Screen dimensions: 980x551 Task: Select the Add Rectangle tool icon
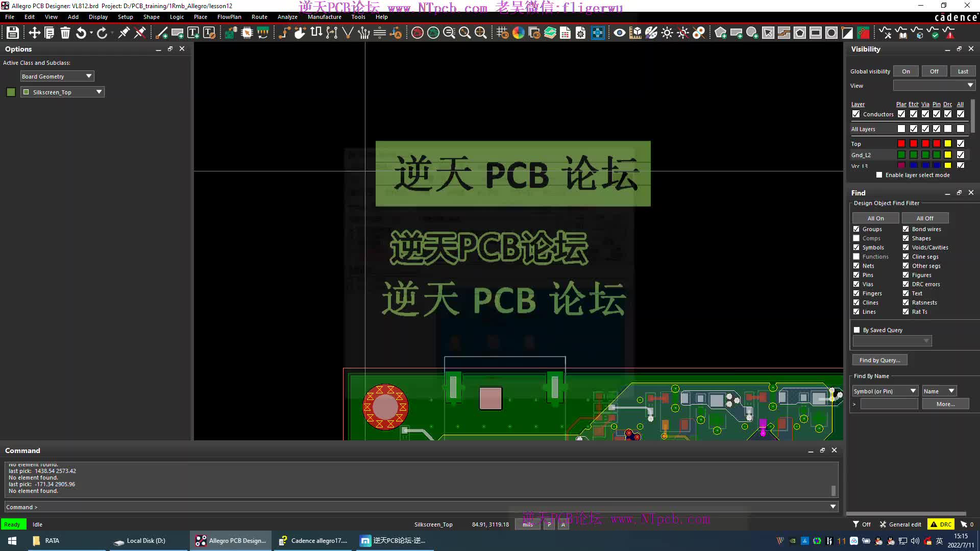click(177, 33)
